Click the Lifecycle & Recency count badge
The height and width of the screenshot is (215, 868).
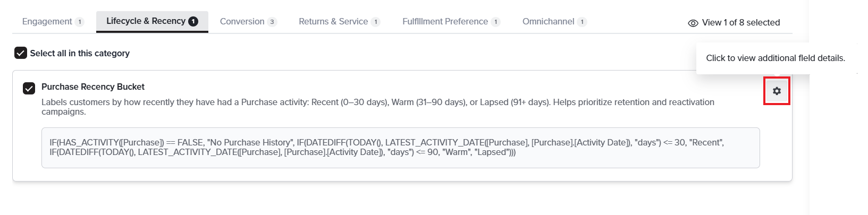pos(193,22)
